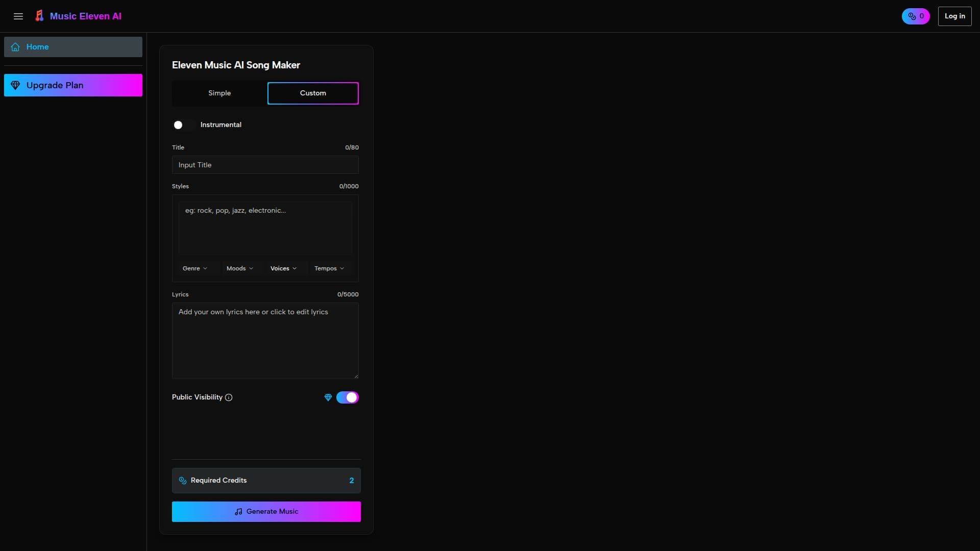Viewport: 980px width, 551px height.
Task: Click inside the Lyrics text area
Action: pos(265,341)
